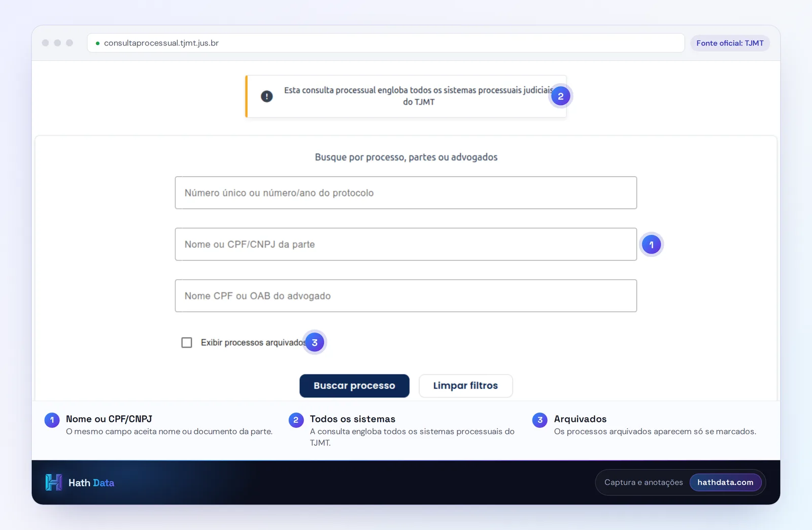Click legend badge 1 beside Nome ou CPF/CNPJ
This screenshot has width=812, height=530.
[52, 420]
